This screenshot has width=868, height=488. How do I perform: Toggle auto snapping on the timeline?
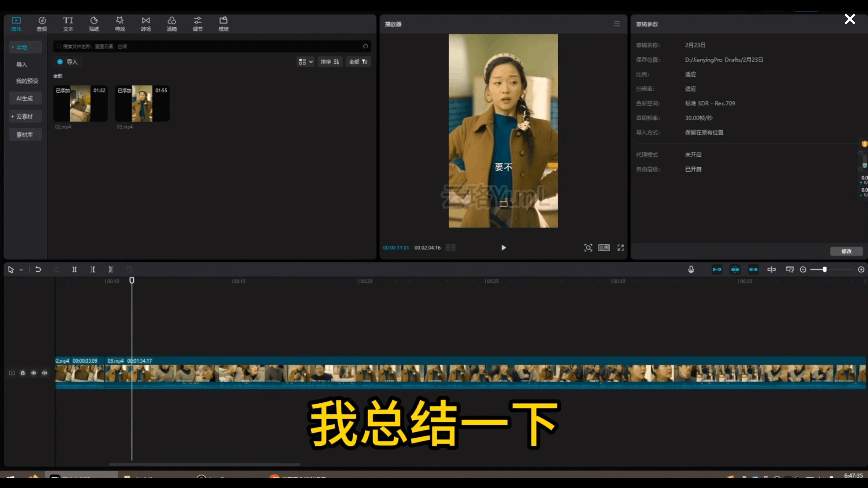(735, 269)
